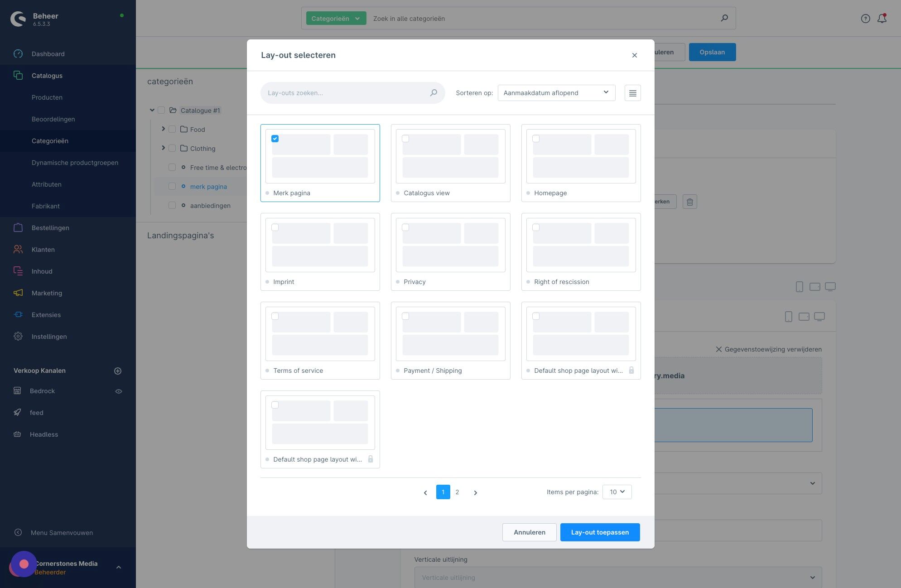Collapse the Catalogue #1 tree node

point(152,110)
